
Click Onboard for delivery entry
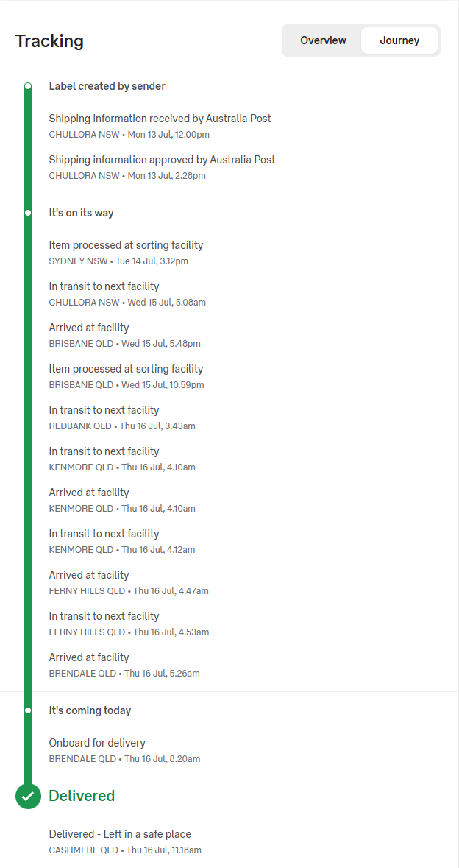[124, 750]
